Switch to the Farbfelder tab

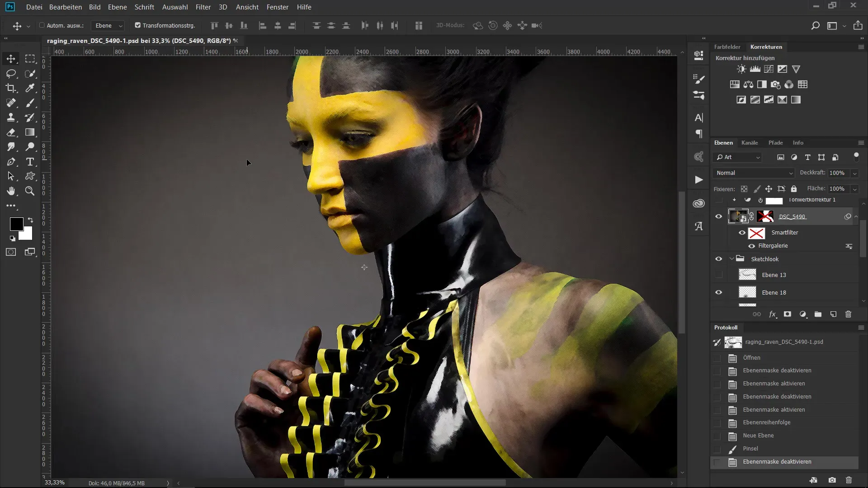[x=727, y=47]
